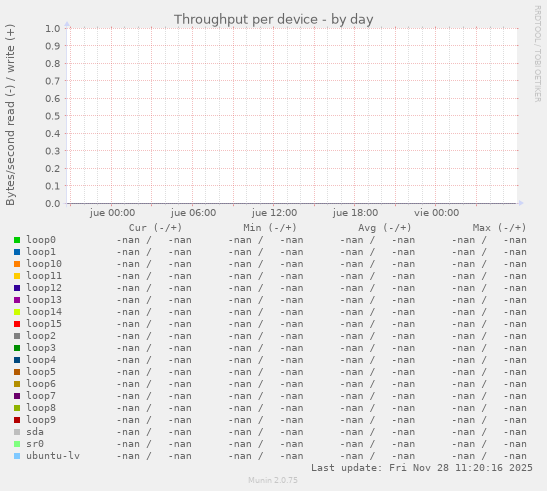Screen dimensions: 547x491
Task: Click the Last update timestamp text
Action: (x=422, y=468)
